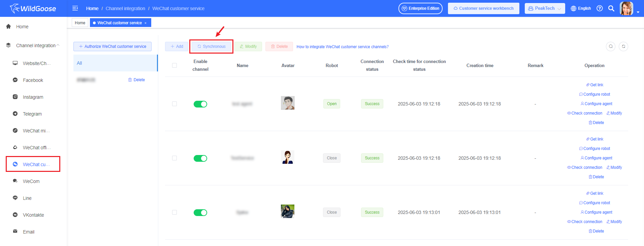Viewport: 644px width, 246px height.
Task: Open Facebook channel item
Action: tap(33, 80)
